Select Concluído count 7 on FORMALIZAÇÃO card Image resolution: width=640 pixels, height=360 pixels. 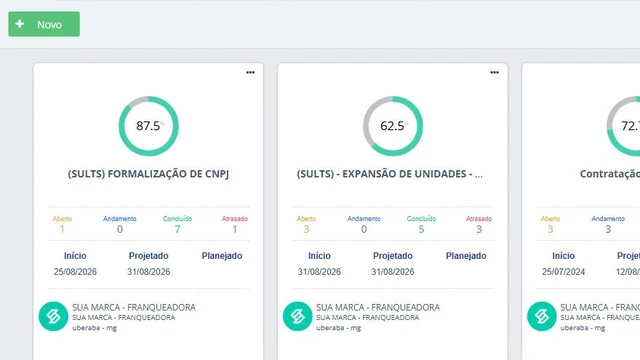[177, 229]
